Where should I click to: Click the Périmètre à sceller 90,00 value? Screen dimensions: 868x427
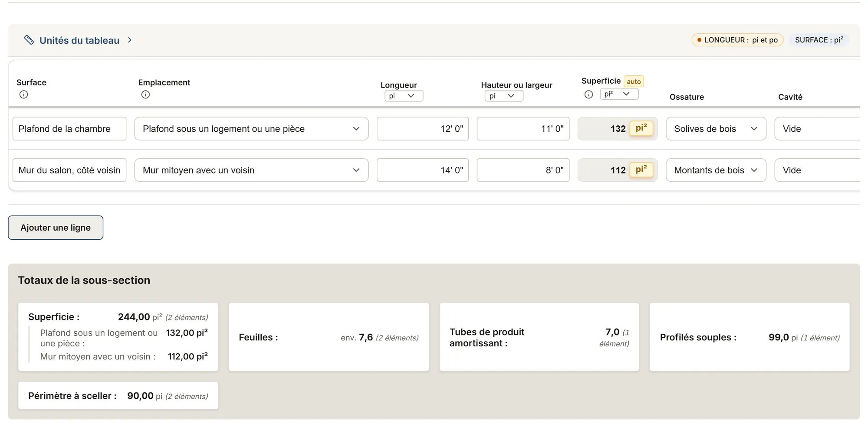[x=140, y=396]
